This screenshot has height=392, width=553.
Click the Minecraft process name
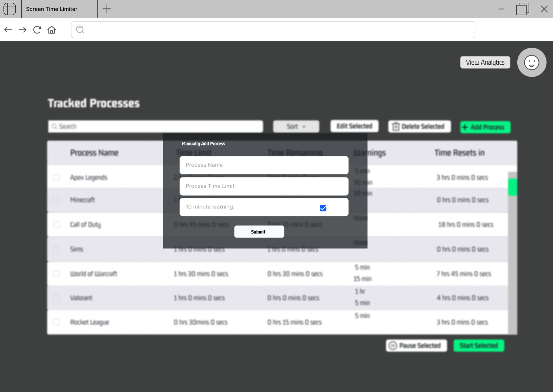(83, 200)
